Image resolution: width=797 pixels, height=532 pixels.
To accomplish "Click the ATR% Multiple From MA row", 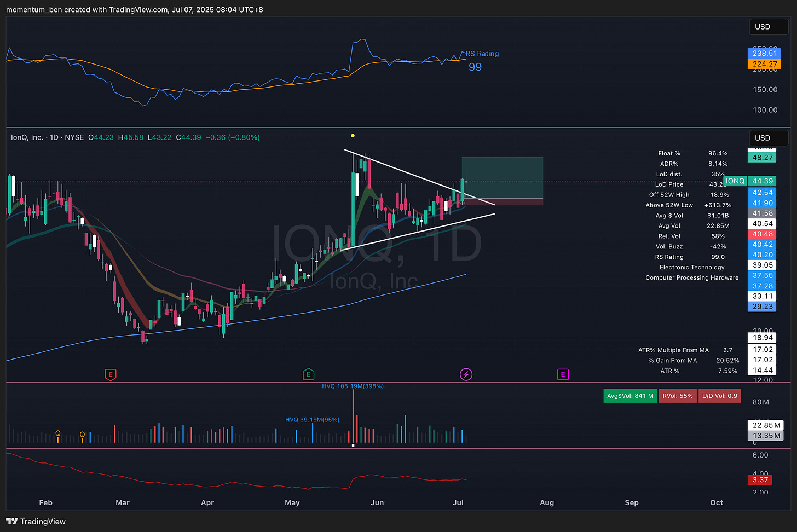I will pyautogui.click(x=685, y=350).
